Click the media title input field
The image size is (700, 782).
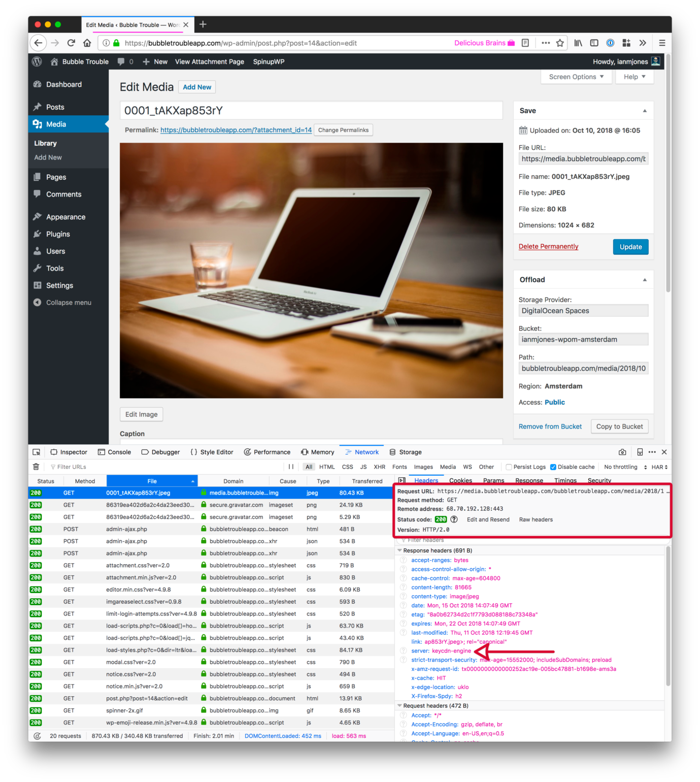(311, 111)
